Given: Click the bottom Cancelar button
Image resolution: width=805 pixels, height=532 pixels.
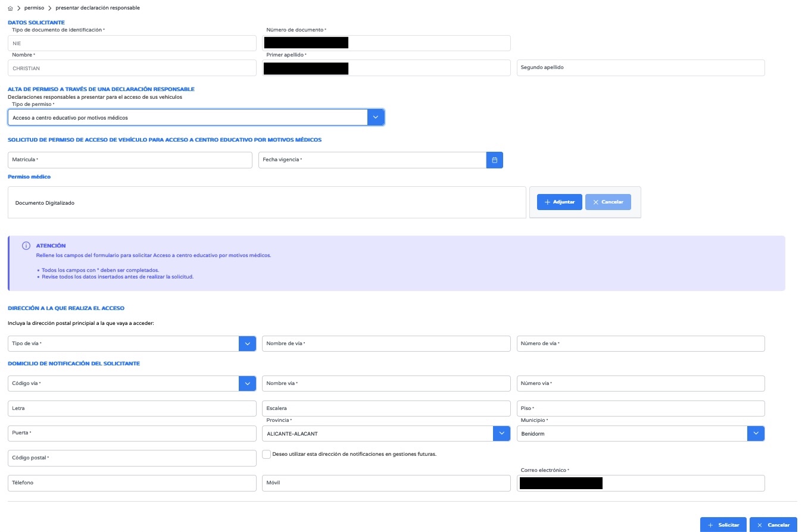Looking at the screenshot, I should click(773, 525).
